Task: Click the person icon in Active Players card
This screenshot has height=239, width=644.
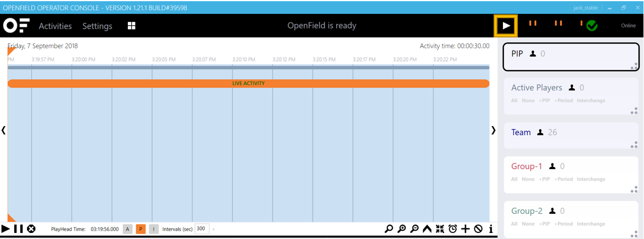Action: [572, 88]
